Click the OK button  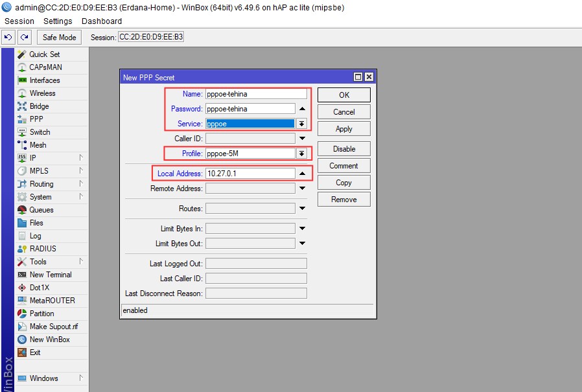[343, 95]
